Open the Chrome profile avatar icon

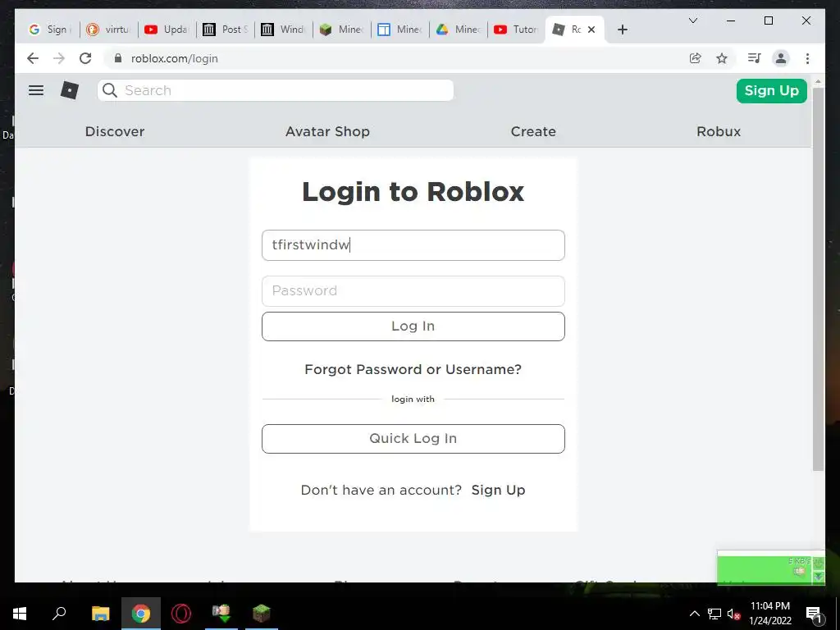tap(781, 58)
